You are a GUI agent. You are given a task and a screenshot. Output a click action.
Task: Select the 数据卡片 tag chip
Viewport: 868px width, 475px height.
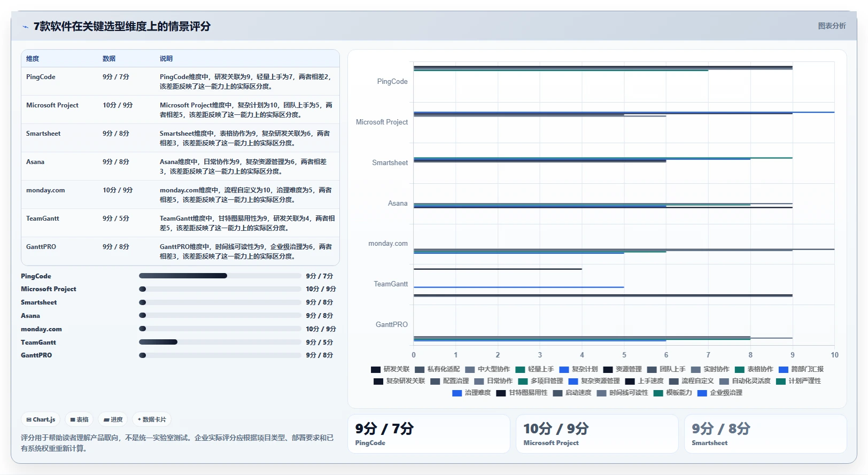pos(152,419)
